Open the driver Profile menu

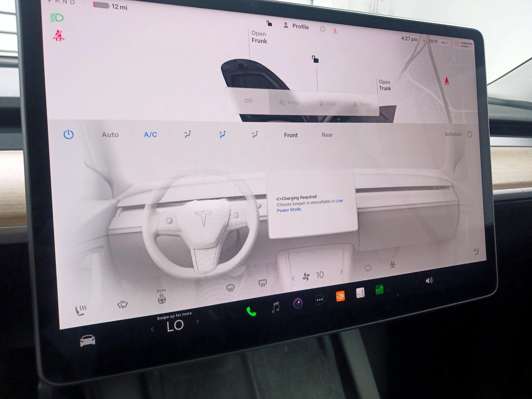tap(296, 26)
